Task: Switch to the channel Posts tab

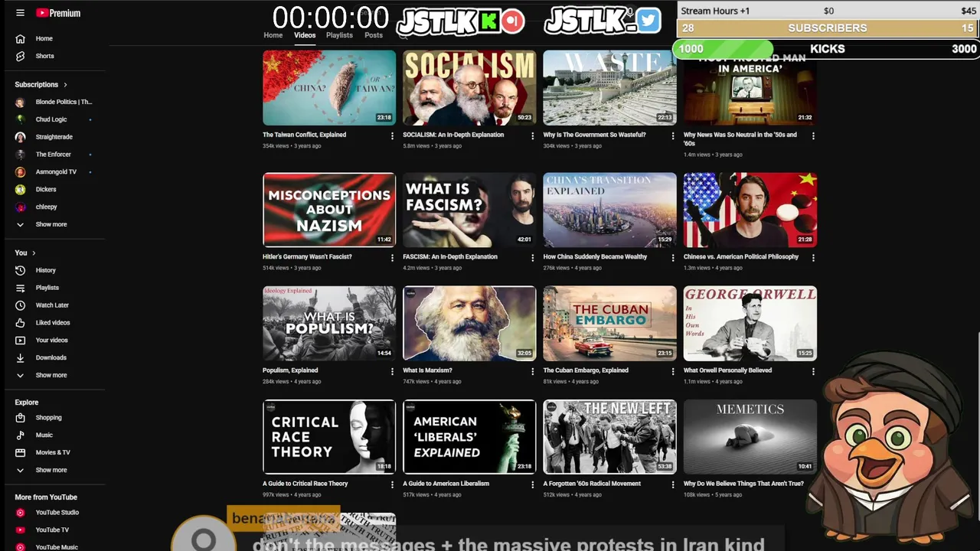Action: (x=374, y=35)
